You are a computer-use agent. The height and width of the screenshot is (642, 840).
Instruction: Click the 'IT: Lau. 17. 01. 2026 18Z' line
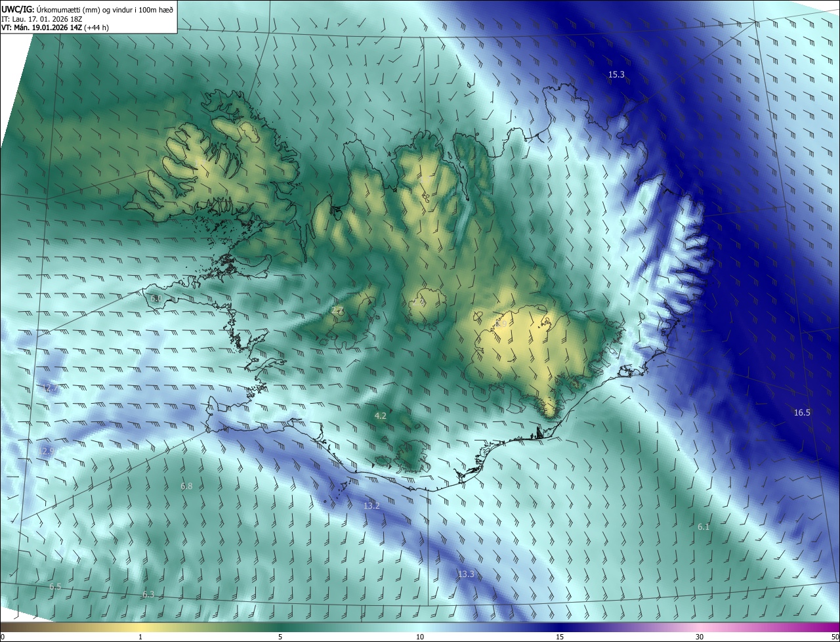tap(43, 18)
